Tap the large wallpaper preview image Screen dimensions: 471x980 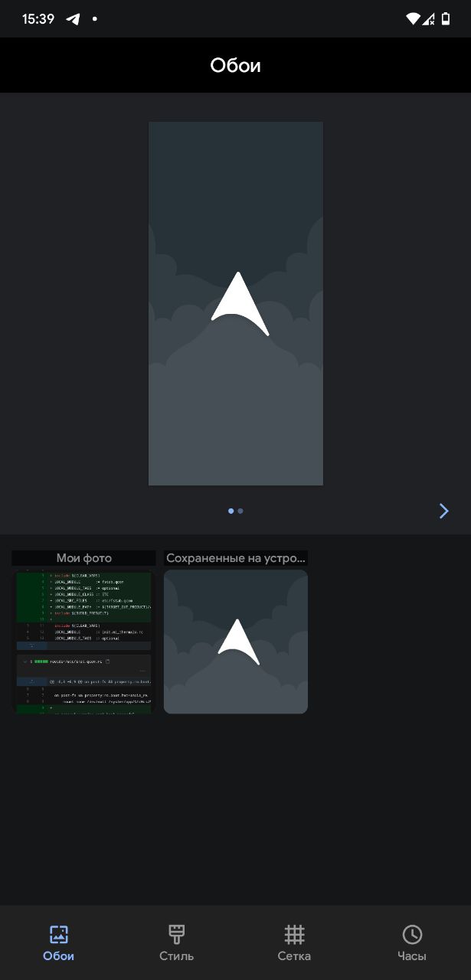(236, 303)
